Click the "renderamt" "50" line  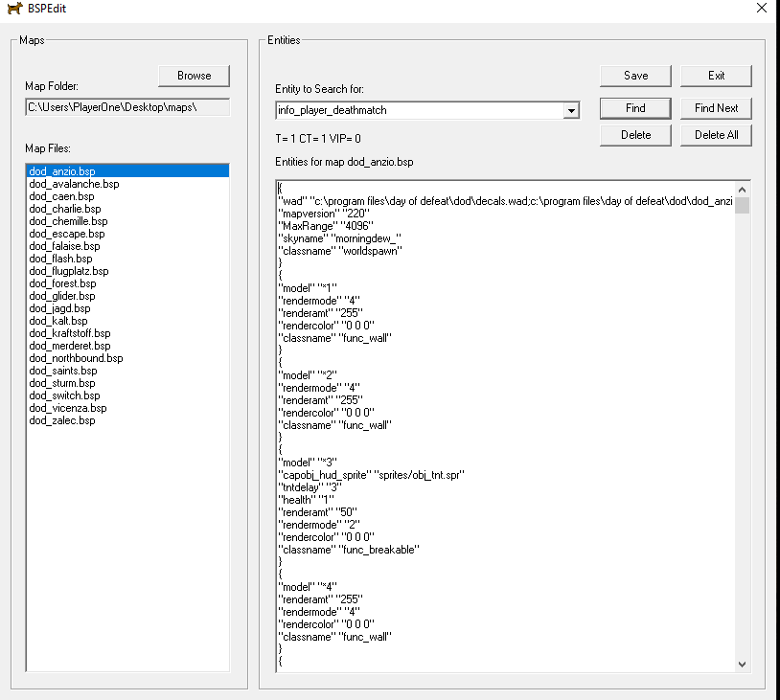click(317, 512)
